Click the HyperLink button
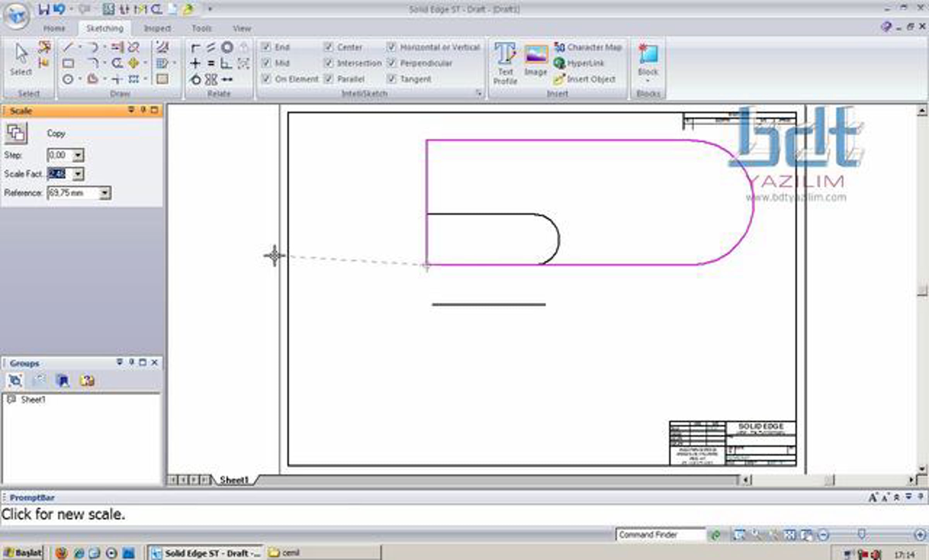 click(x=579, y=63)
